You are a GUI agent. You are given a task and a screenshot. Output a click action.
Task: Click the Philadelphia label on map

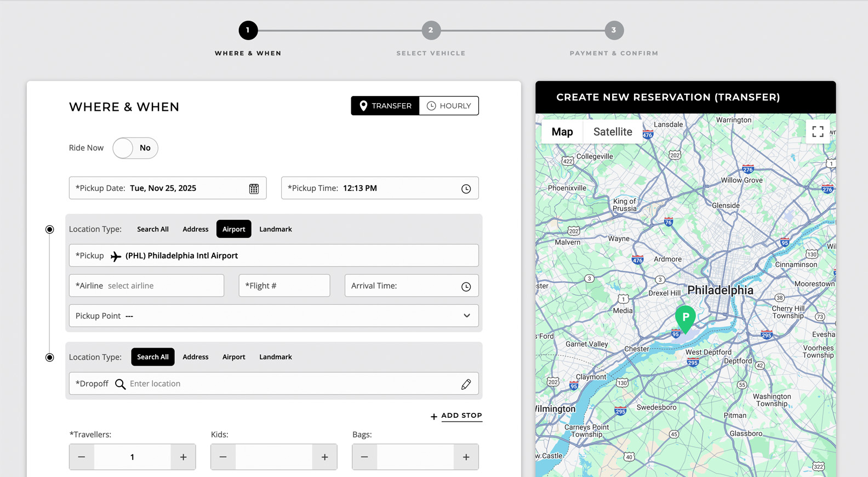pos(720,291)
